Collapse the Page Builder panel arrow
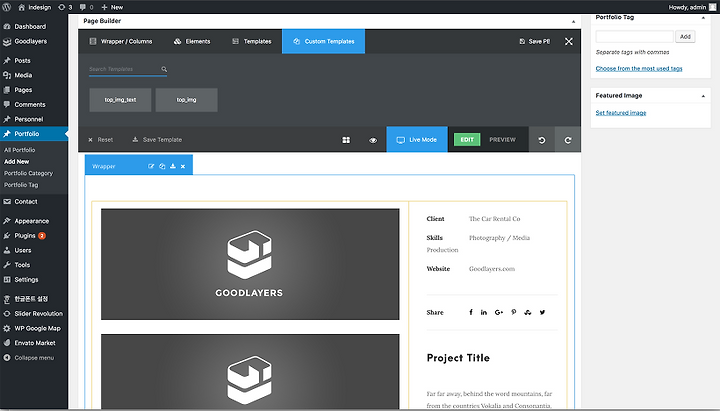Image resolution: width=720 pixels, height=411 pixels. click(573, 22)
